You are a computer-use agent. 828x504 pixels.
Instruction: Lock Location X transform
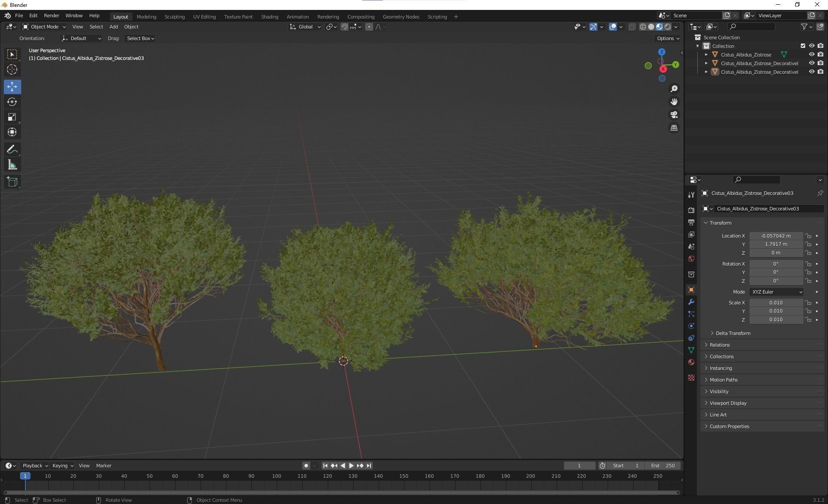pyautogui.click(x=808, y=236)
